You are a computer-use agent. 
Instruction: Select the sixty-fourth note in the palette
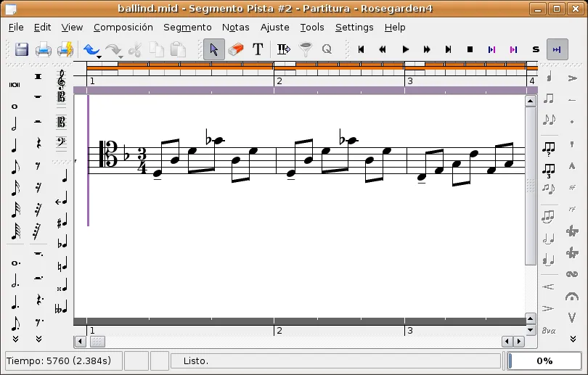pos(15,231)
